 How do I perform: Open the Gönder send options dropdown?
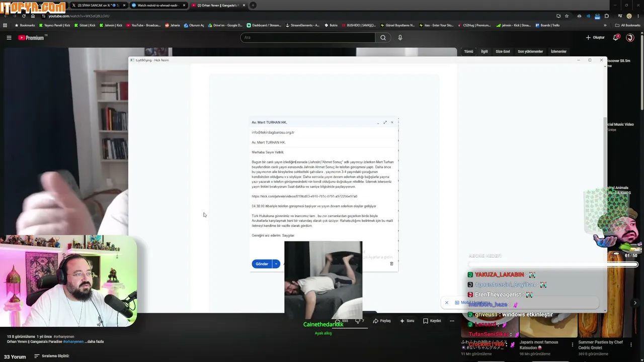click(x=276, y=264)
